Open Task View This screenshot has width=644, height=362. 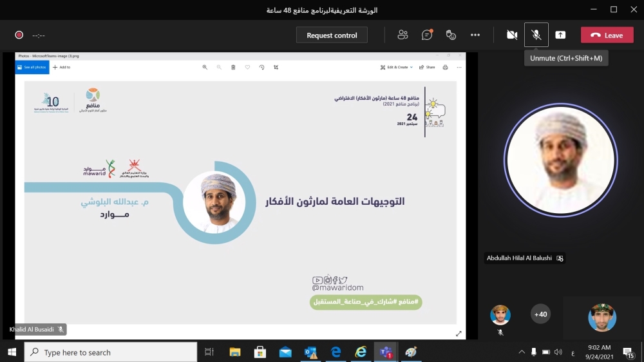(209, 352)
